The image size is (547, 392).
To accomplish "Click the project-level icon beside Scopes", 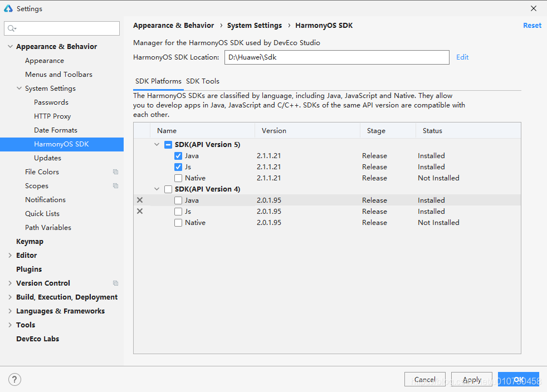I will pyautogui.click(x=115, y=186).
